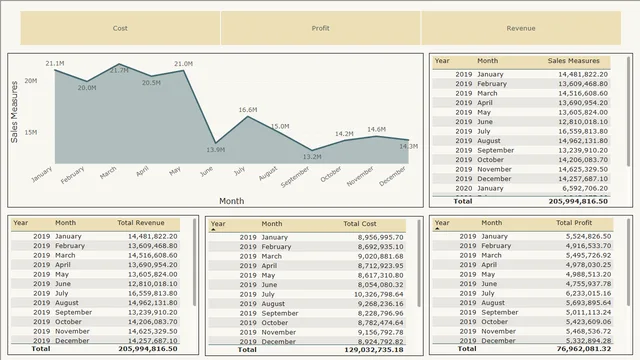Select the 14.6M November data label

tap(376, 129)
